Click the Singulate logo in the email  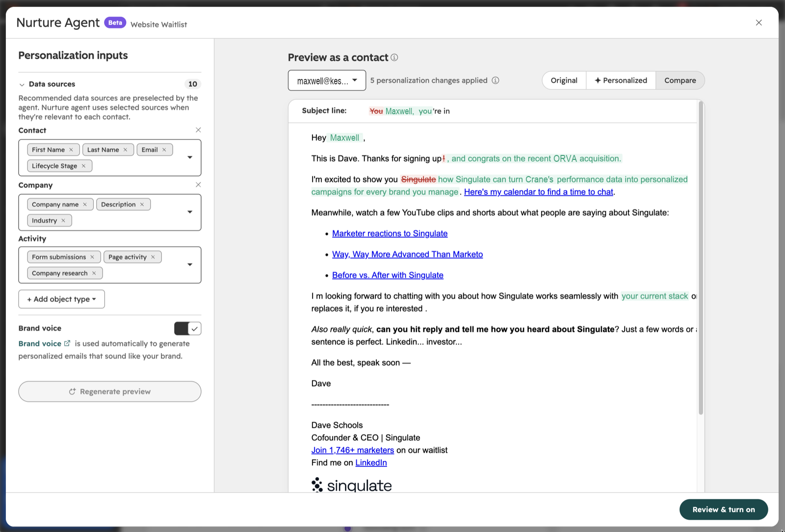click(352, 485)
